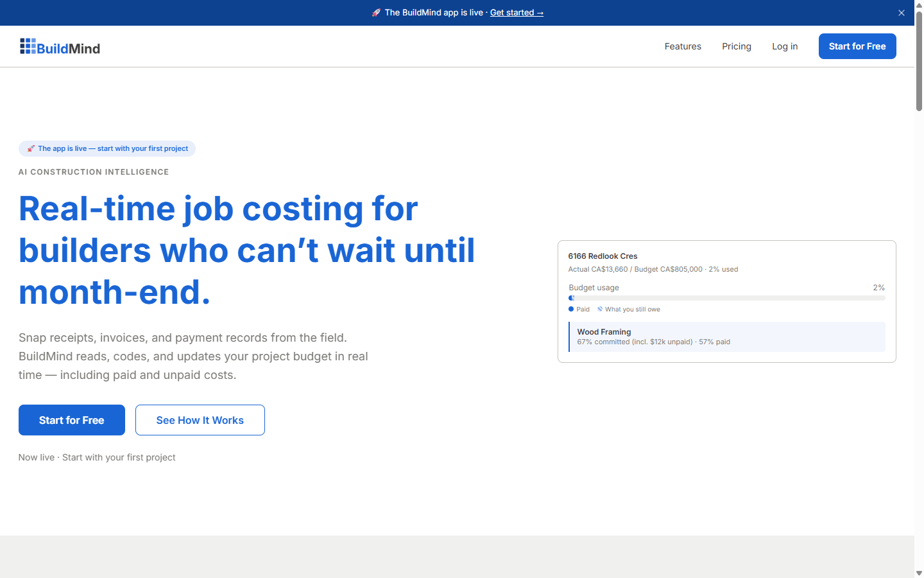The width and height of the screenshot is (924, 578).
Task: Click the '67% committed' details text
Action: pos(653,342)
